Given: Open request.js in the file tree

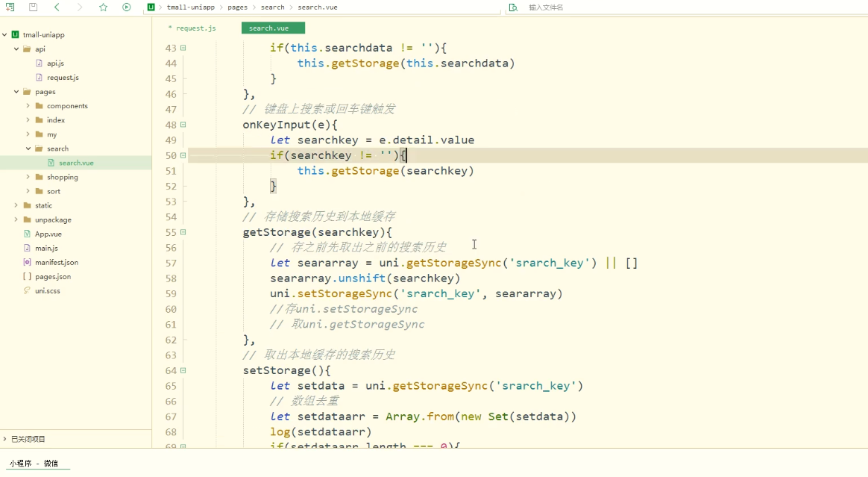Looking at the screenshot, I should click(x=63, y=78).
